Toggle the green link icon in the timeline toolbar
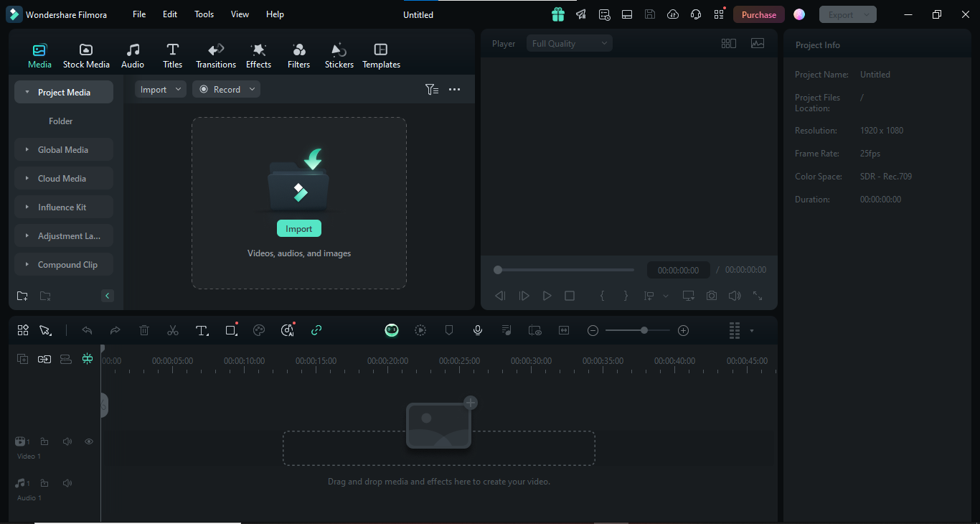Viewport: 980px width, 524px height. (316, 330)
